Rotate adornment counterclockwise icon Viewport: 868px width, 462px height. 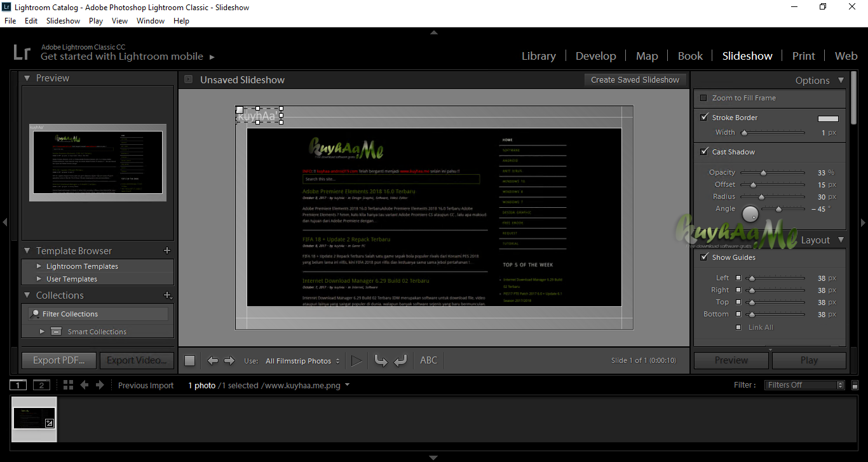pos(381,360)
